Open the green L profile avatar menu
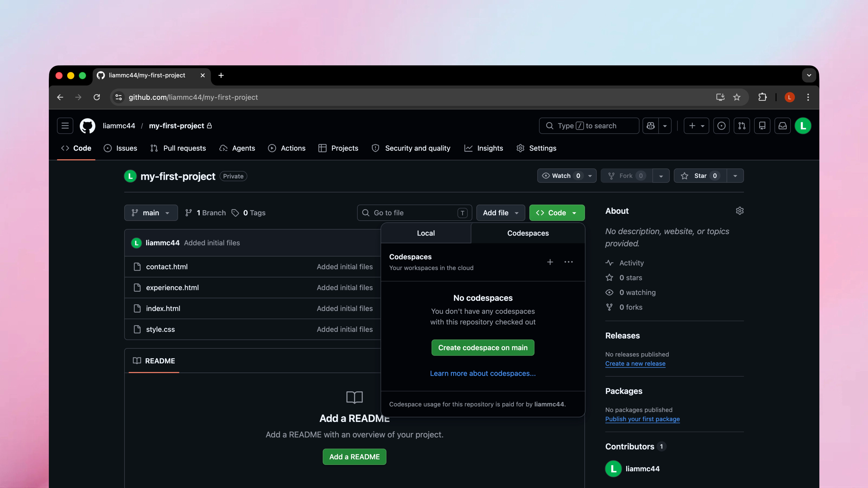Image resolution: width=868 pixels, height=488 pixels. point(803,126)
